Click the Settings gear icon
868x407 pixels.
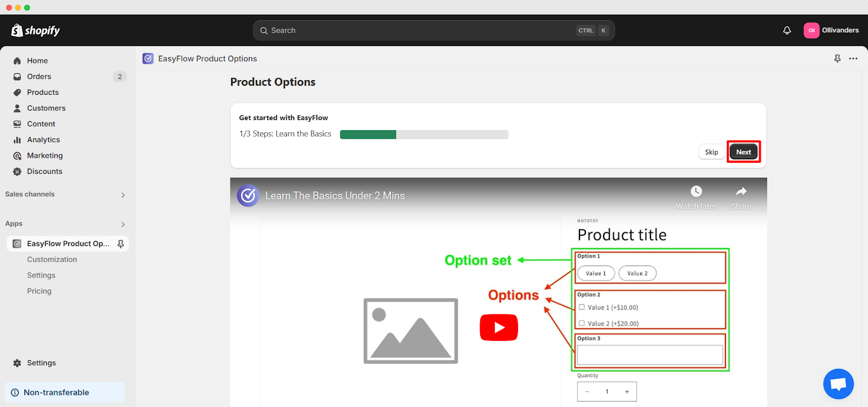(17, 363)
